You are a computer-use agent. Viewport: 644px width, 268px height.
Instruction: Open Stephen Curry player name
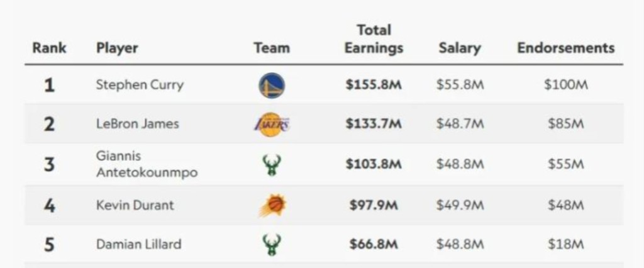140,86
